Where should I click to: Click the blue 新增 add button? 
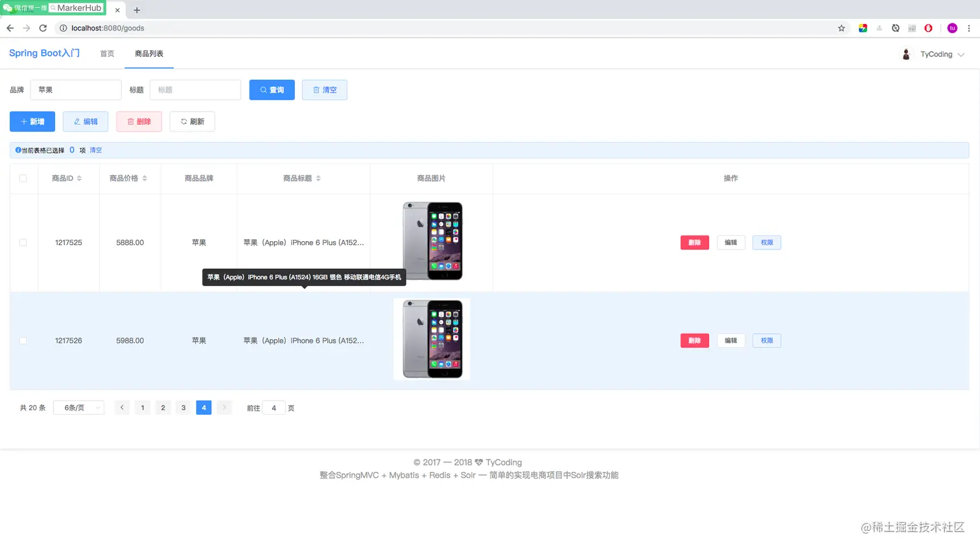[x=32, y=122]
